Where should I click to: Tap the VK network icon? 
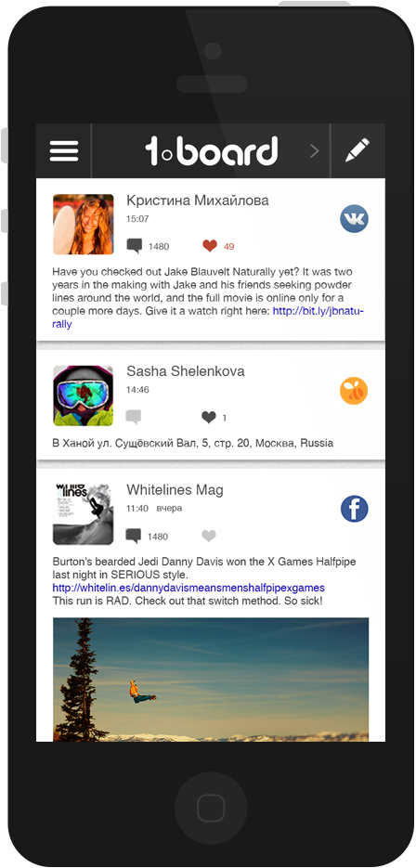354,218
